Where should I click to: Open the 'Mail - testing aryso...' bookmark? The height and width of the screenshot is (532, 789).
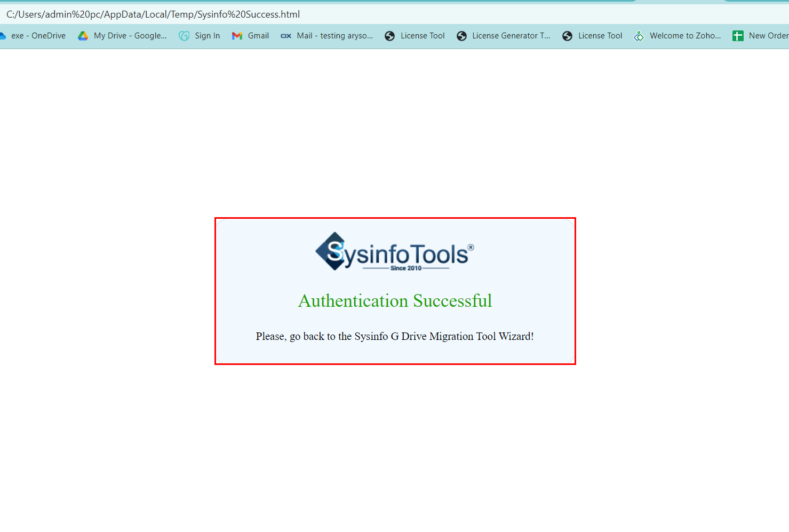327,36
